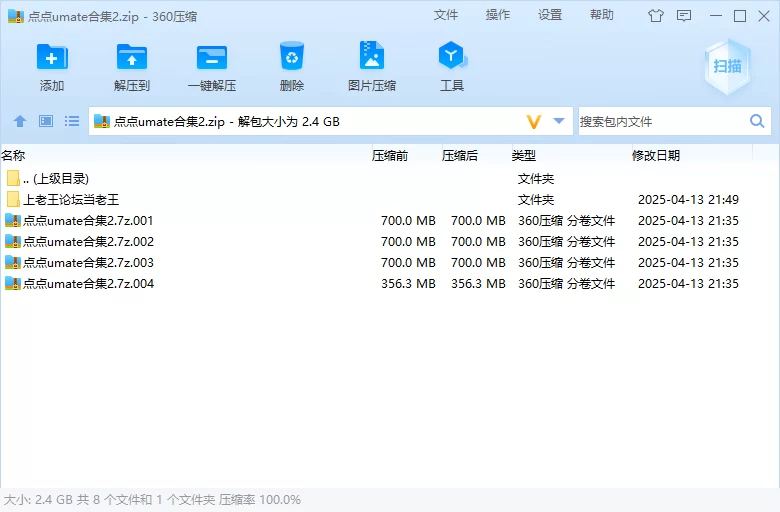Image resolution: width=780 pixels, height=512 pixels.
Task: Open the 设置 menu
Action: tap(550, 15)
